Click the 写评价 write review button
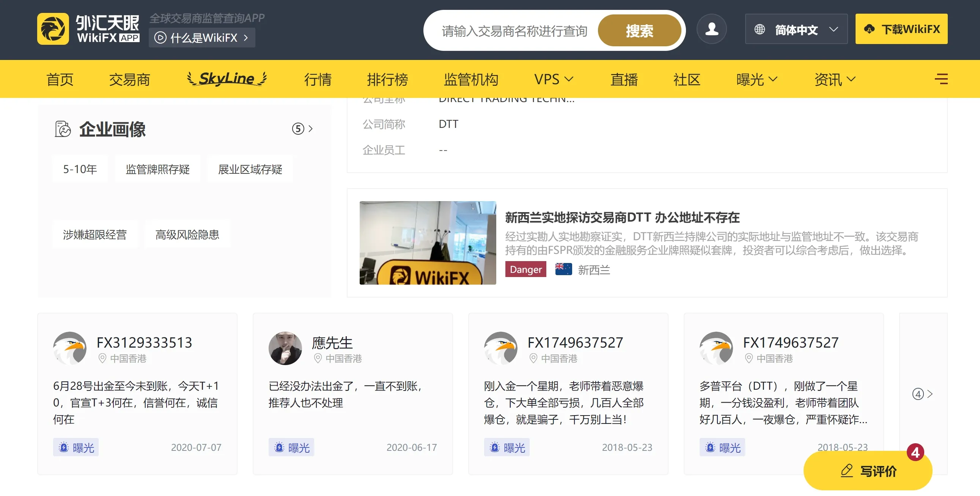The width and height of the screenshot is (980, 496). click(x=867, y=471)
